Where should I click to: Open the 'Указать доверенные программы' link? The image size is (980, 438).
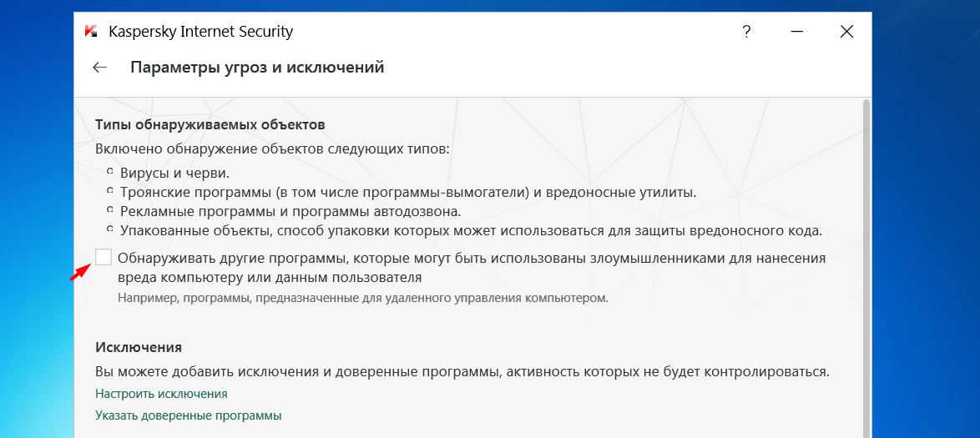tap(189, 415)
